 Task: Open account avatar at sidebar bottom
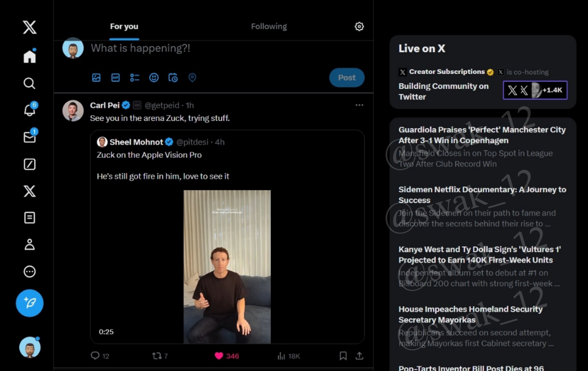coord(30,347)
